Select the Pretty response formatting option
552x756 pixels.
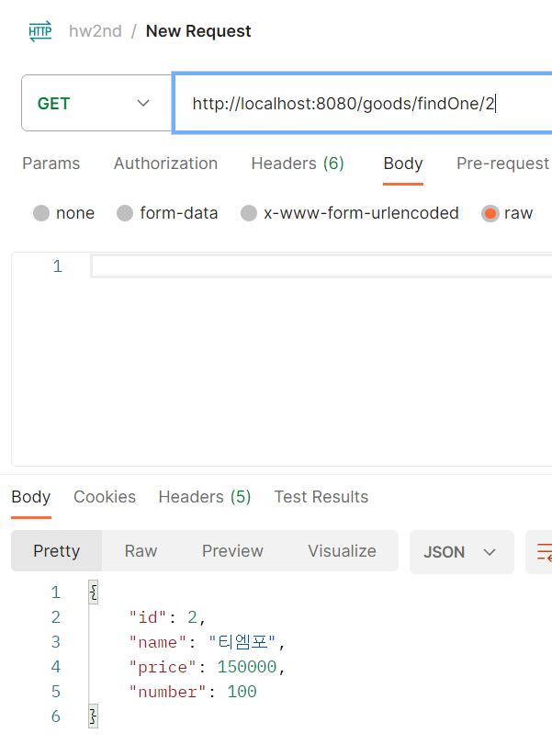[x=56, y=551]
